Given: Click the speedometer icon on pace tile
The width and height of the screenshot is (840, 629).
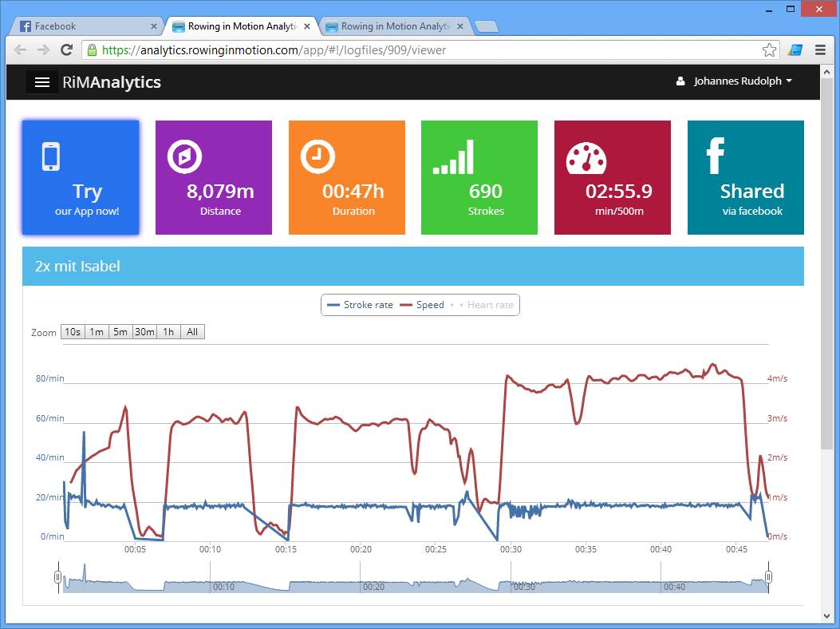Looking at the screenshot, I should pyautogui.click(x=586, y=158).
